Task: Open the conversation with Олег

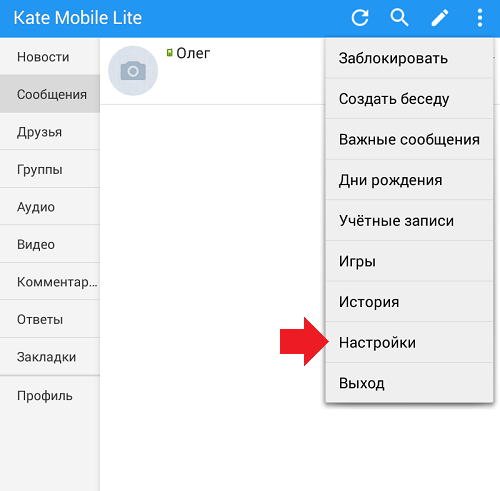Action: click(213, 71)
